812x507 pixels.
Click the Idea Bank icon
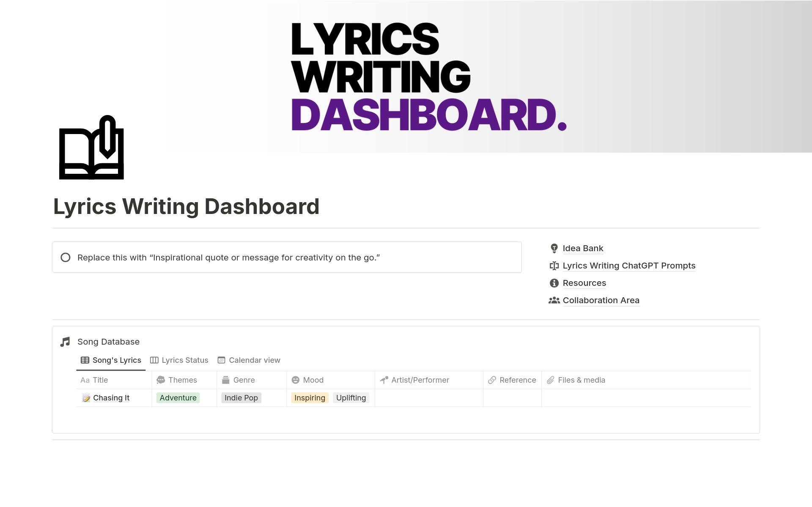554,248
